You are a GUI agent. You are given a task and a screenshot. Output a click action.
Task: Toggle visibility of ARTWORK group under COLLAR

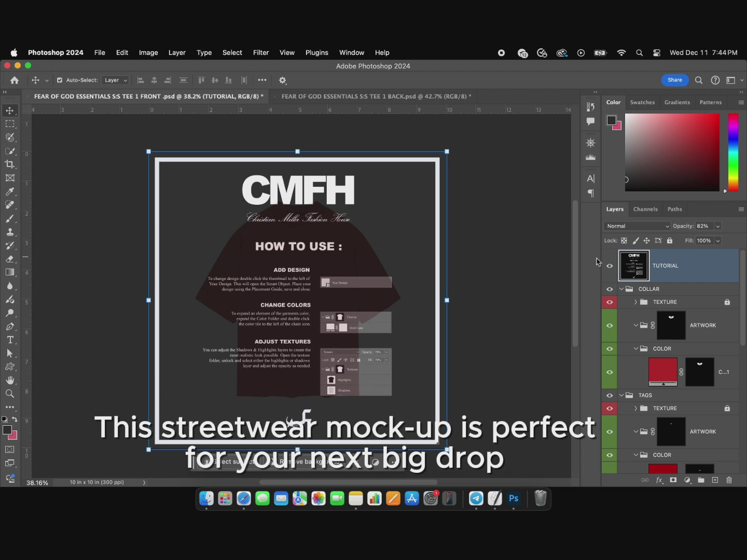click(610, 326)
